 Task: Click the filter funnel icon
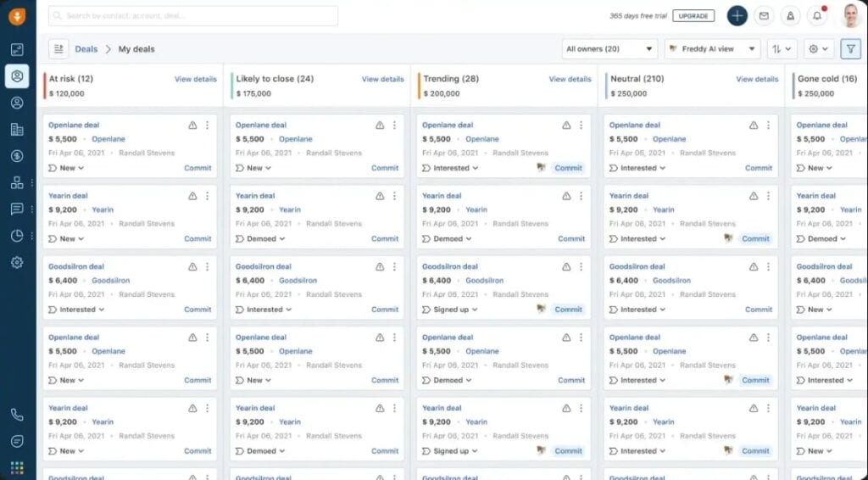pyautogui.click(x=850, y=49)
